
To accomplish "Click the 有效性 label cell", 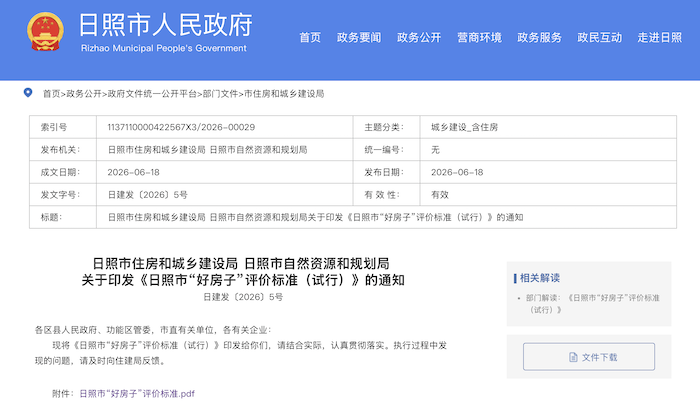I will [386, 195].
